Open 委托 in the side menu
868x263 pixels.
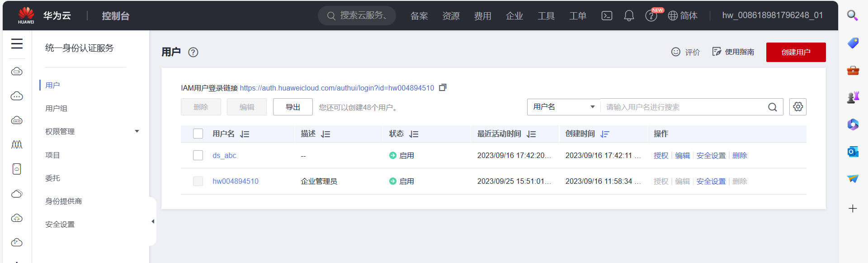click(52, 178)
